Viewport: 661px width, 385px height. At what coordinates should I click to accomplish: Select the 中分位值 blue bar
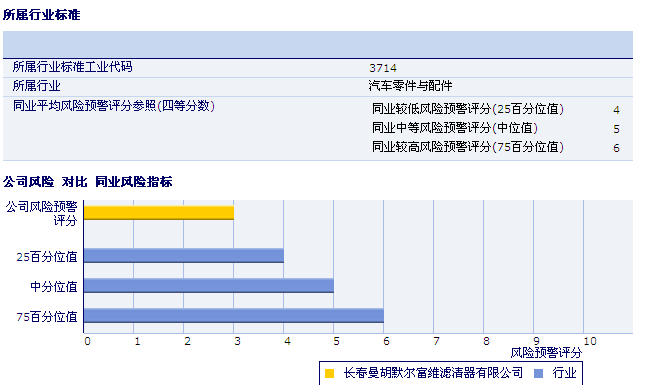209,285
